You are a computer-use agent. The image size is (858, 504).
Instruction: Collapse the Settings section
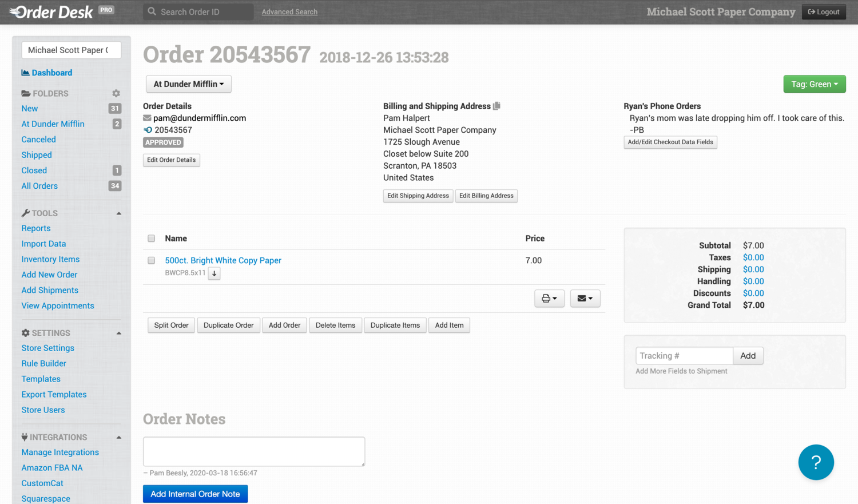coord(119,333)
